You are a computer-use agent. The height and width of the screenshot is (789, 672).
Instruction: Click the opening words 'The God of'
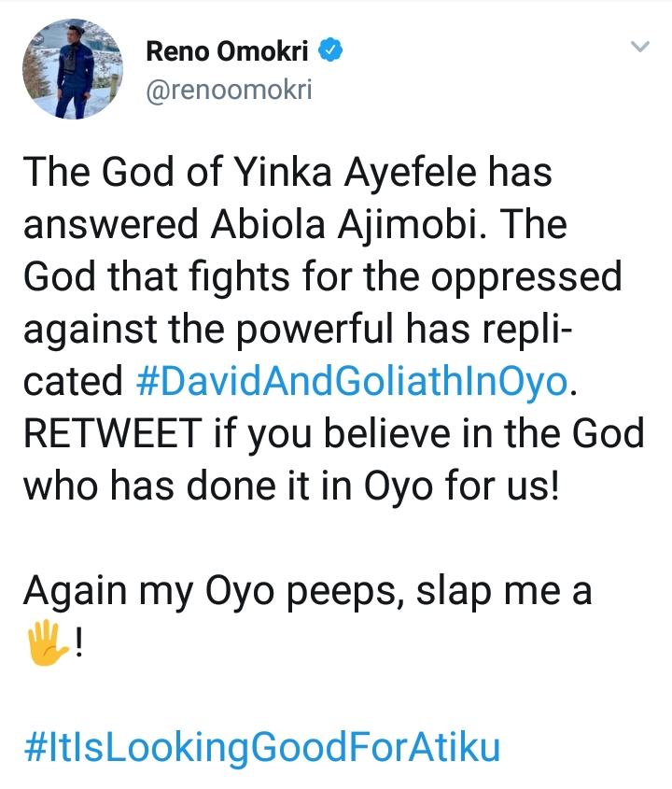click(109, 173)
